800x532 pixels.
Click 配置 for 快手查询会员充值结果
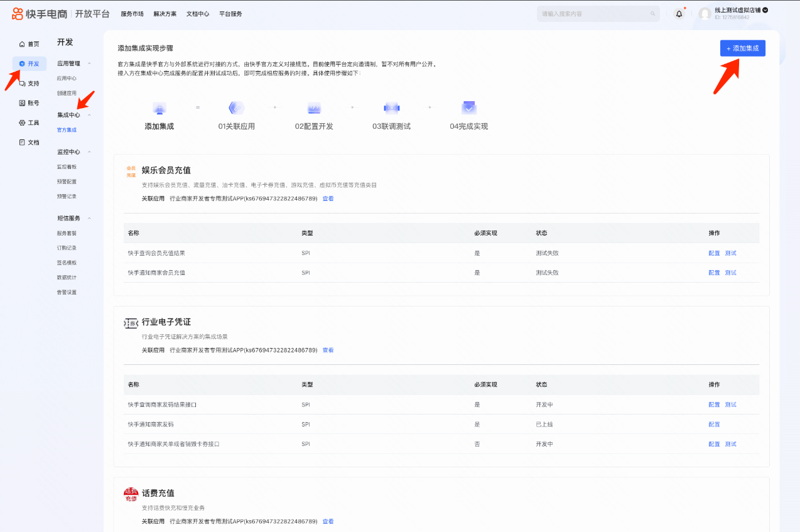click(714, 253)
